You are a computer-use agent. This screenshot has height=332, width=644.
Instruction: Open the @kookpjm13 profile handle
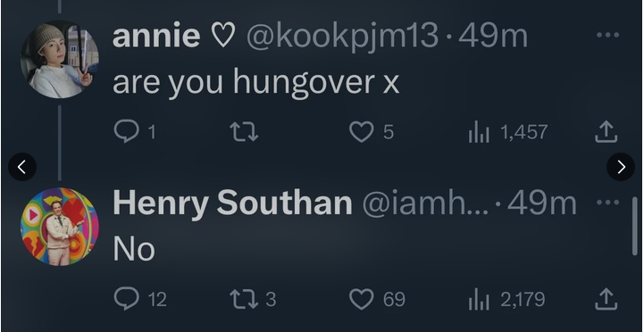pos(342,36)
